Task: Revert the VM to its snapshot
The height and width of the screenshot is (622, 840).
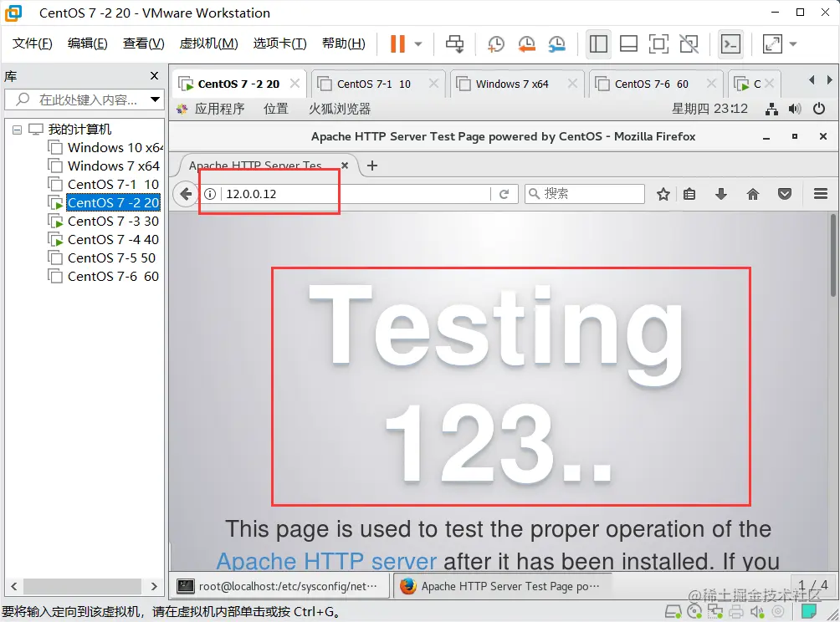Action: pyautogui.click(x=526, y=44)
